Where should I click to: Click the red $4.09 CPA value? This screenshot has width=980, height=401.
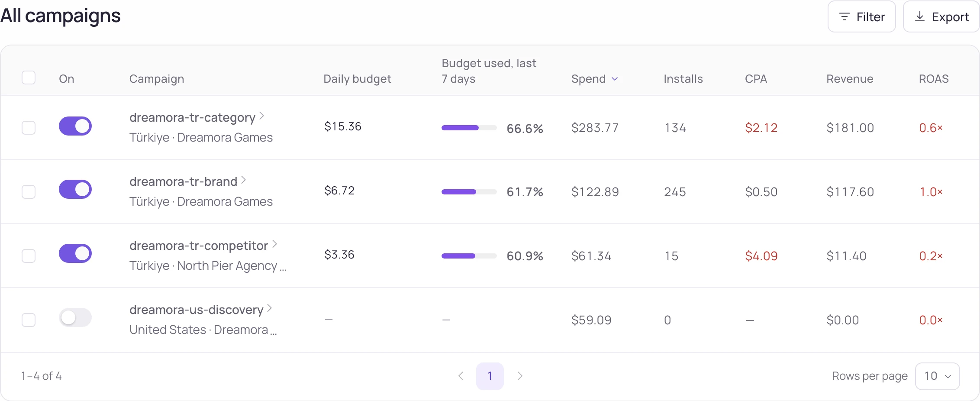pyautogui.click(x=761, y=256)
